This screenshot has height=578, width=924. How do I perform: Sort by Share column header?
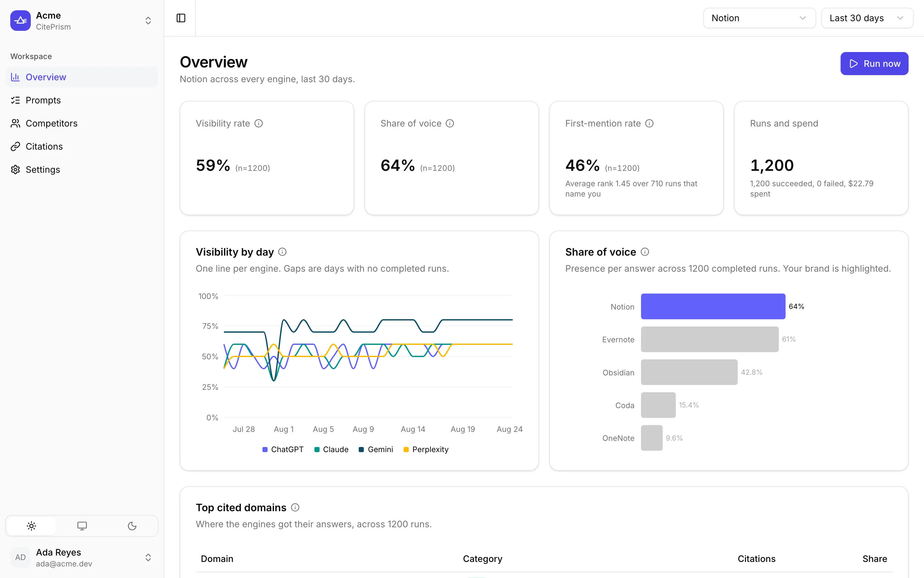click(875, 558)
